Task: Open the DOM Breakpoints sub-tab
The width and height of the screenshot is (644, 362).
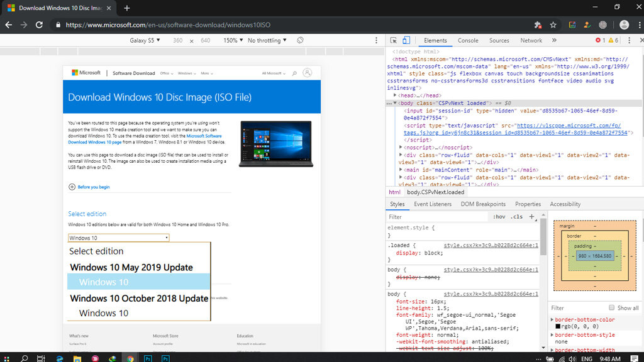Action: click(x=483, y=204)
